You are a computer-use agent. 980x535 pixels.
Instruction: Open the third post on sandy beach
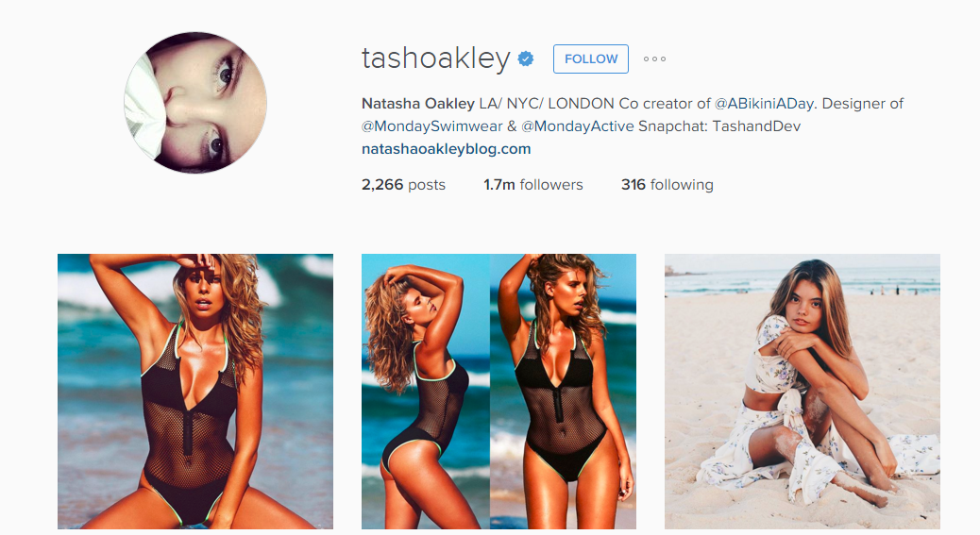[803, 392]
